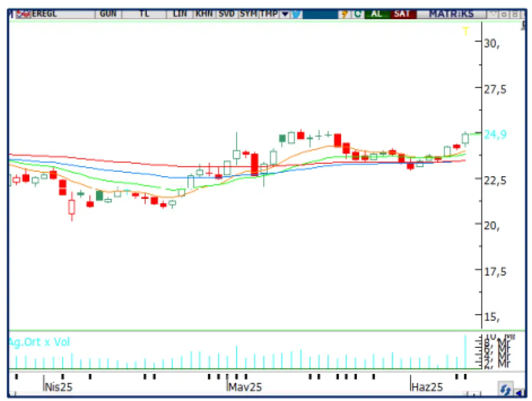Click the green AL buy button
532x401 pixels.
click(x=377, y=14)
